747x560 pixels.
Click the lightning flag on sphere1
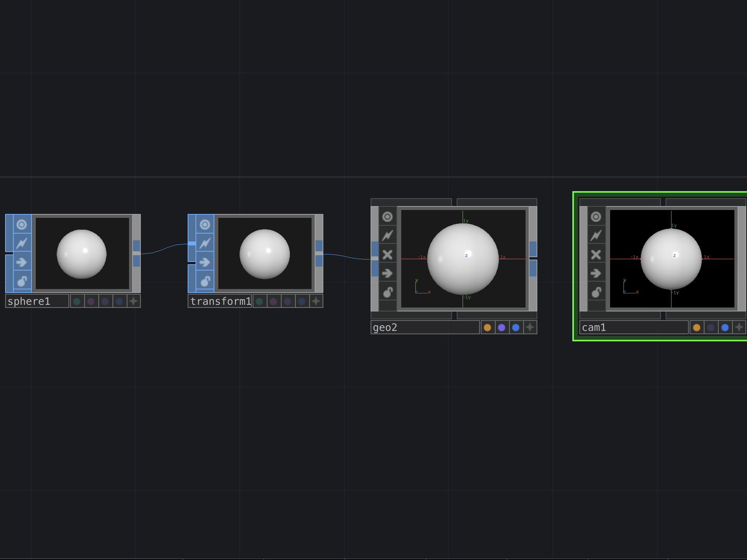click(x=22, y=243)
